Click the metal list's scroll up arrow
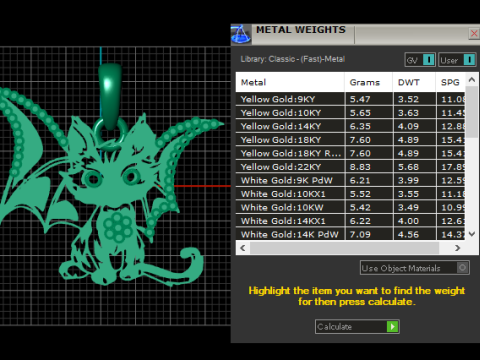Image resolution: width=480 pixels, height=360 pixels. click(472, 80)
